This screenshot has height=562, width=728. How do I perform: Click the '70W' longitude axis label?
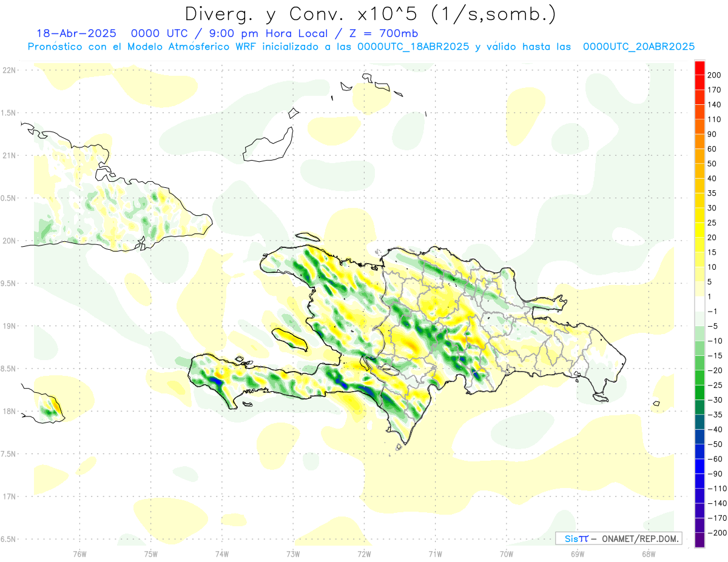[506, 554]
